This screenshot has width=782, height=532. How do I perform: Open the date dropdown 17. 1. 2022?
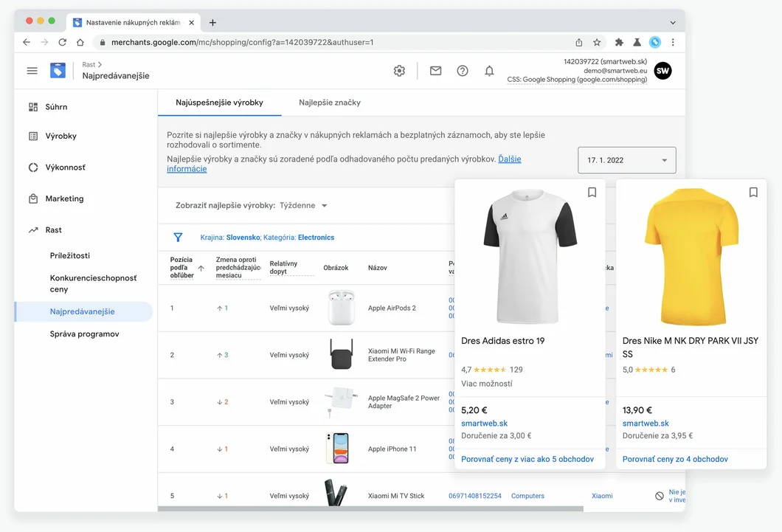click(x=627, y=160)
